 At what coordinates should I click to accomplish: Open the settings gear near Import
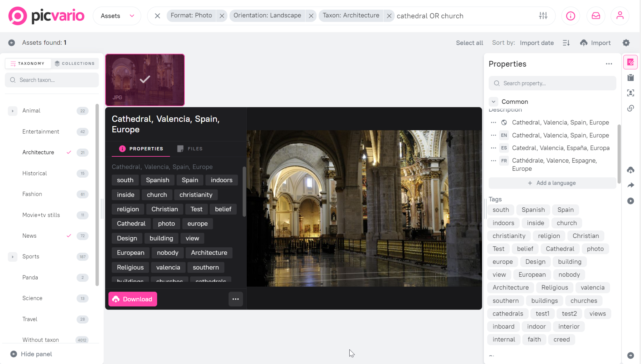626,43
